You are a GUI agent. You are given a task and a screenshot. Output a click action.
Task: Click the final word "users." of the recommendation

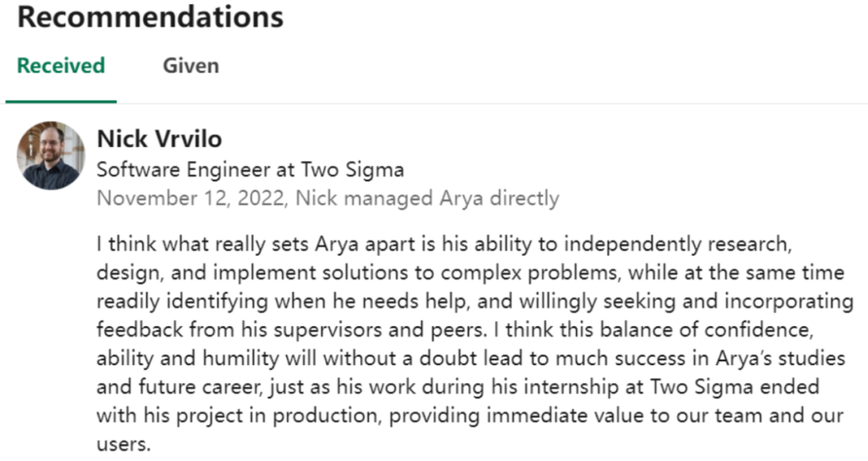point(124,444)
